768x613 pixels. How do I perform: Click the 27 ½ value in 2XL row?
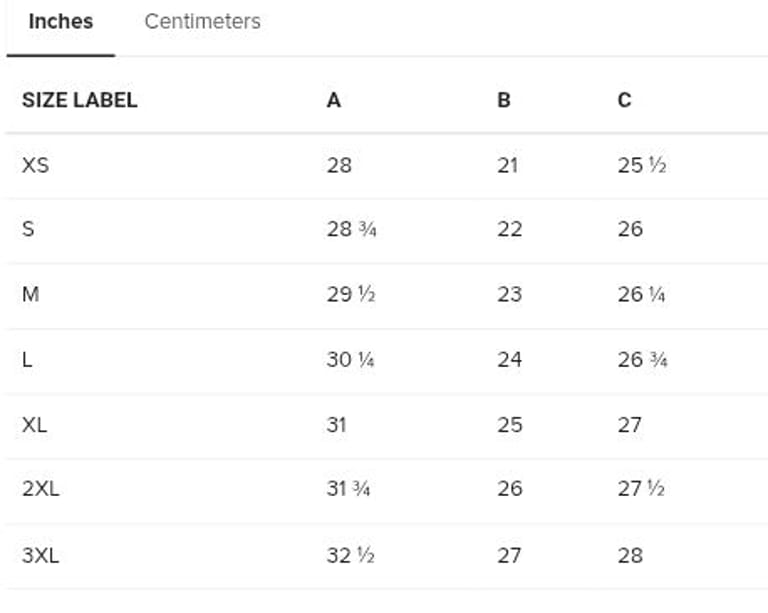642,489
